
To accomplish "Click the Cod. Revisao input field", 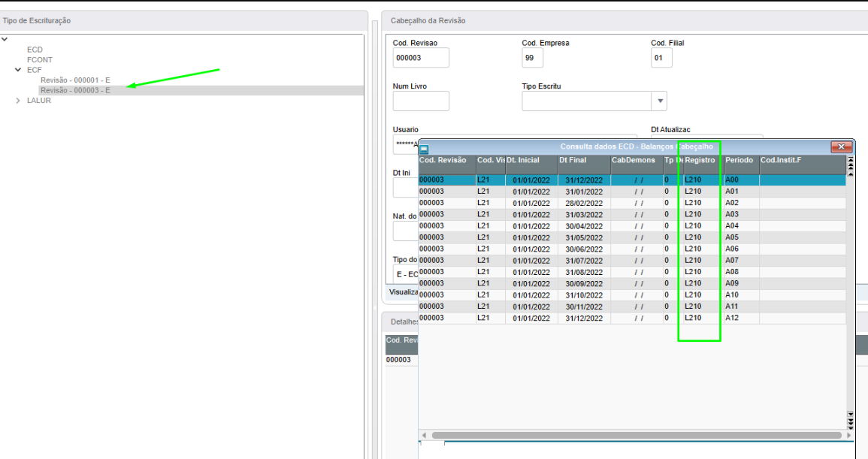I will [x=421, y=58].
